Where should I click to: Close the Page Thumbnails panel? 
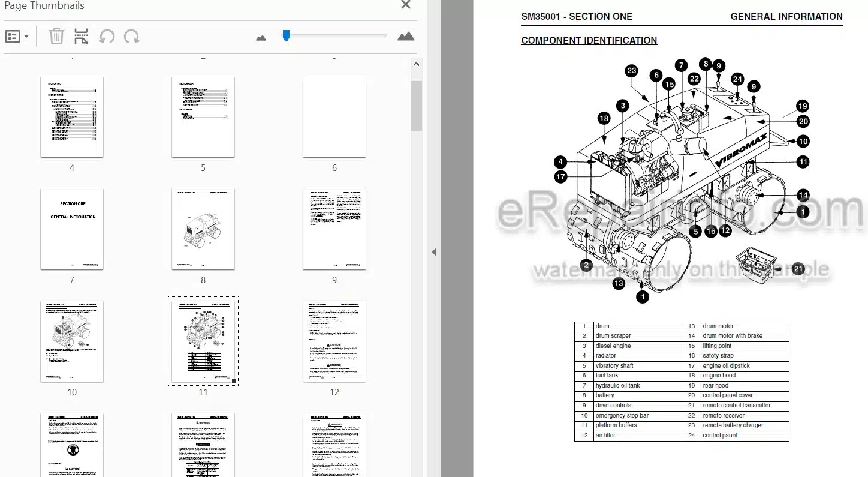point(406,5)
